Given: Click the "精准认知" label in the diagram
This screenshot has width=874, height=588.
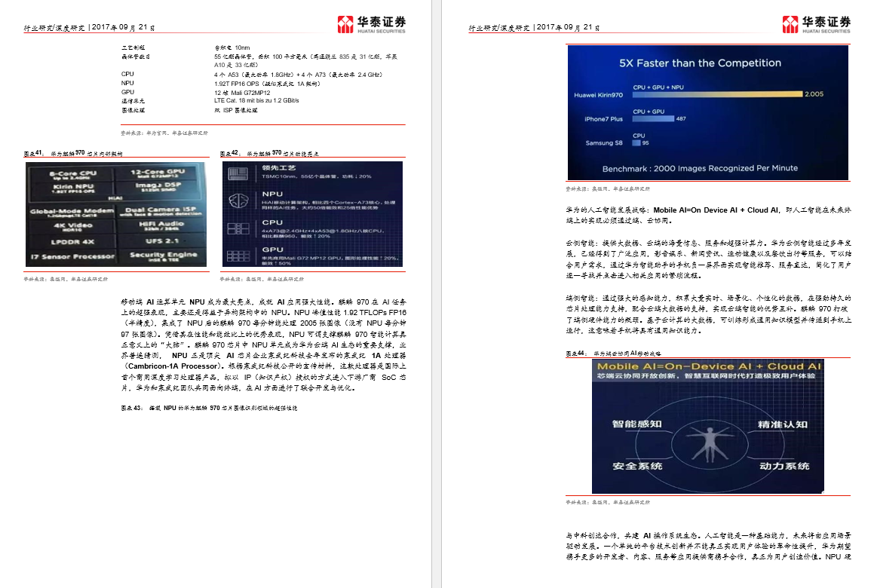Looking at the screenshot, I should 782,424.
